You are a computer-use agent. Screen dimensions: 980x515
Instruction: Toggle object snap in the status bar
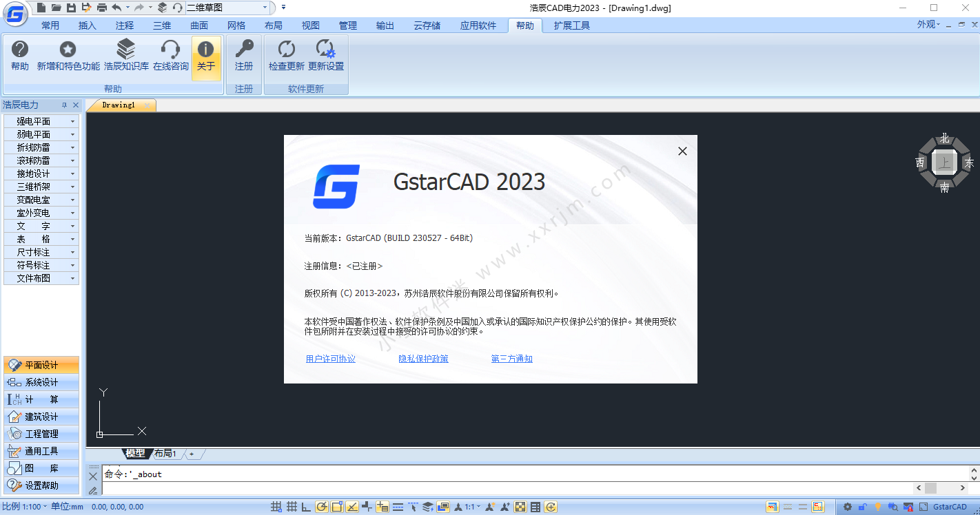[337, 507]
